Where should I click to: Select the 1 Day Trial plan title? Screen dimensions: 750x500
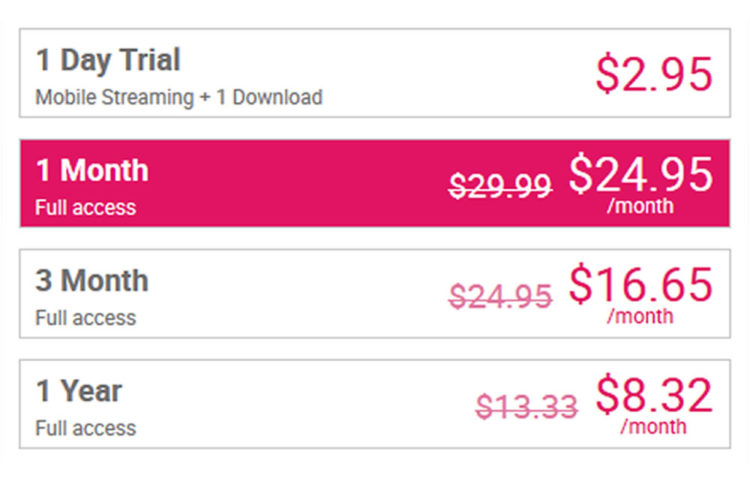(108, 60)
